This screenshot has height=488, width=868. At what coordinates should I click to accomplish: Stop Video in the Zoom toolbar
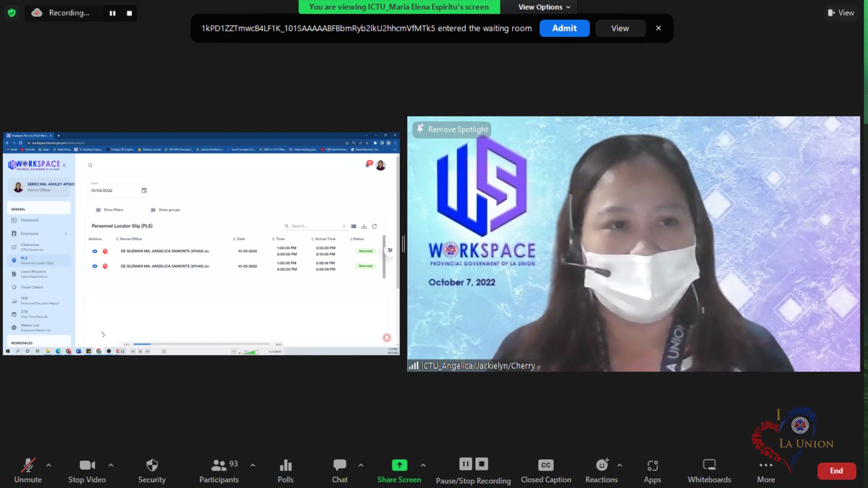click(87, 470)
